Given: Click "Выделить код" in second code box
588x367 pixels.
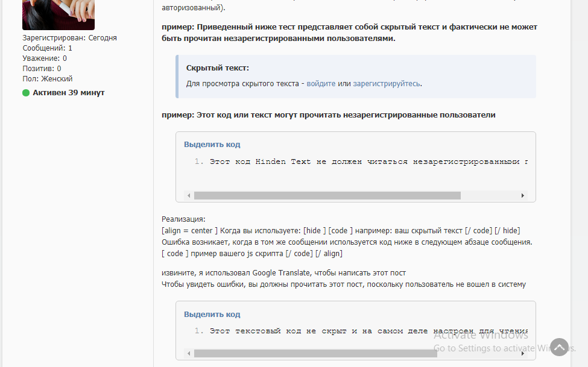Looking at the screenshot, I should [212, 314].
